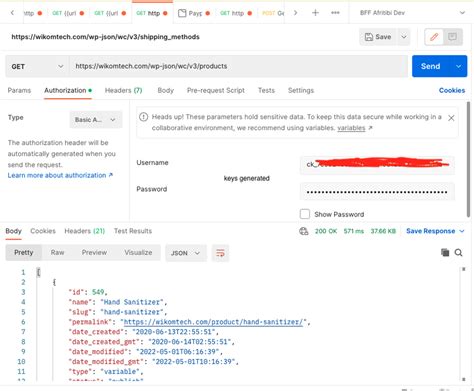474x391 pixels.
Task: Click the network globe icon
Action: click(x=304, y=231)
